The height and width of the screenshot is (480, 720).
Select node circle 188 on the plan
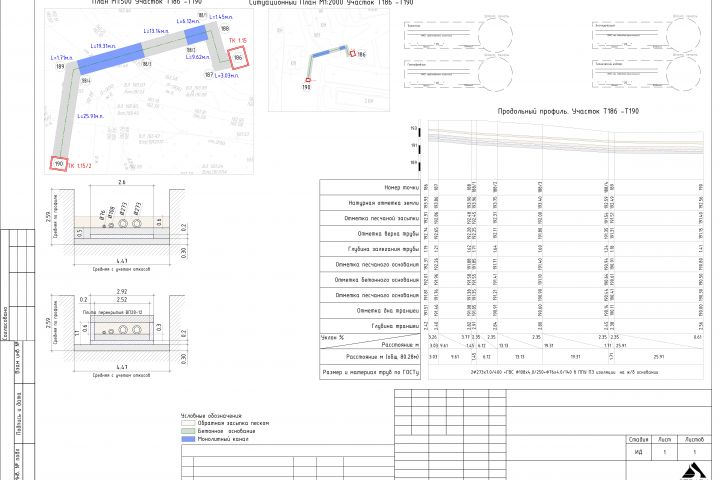tap(225, 28)
